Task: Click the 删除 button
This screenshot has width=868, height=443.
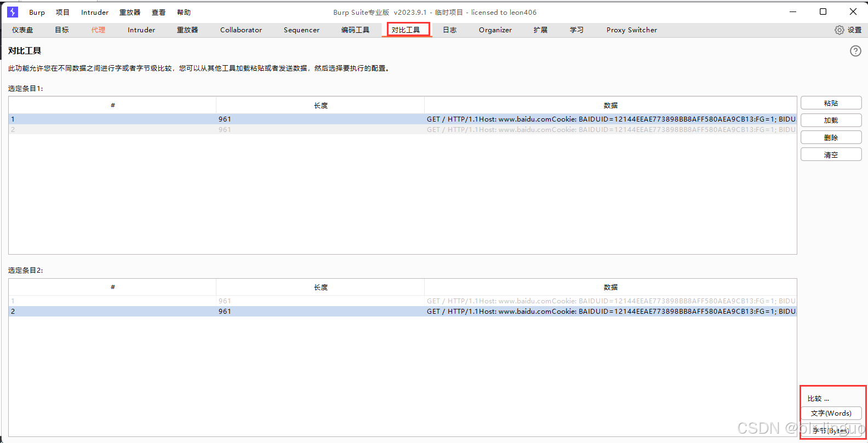Action: click(831, 137)
